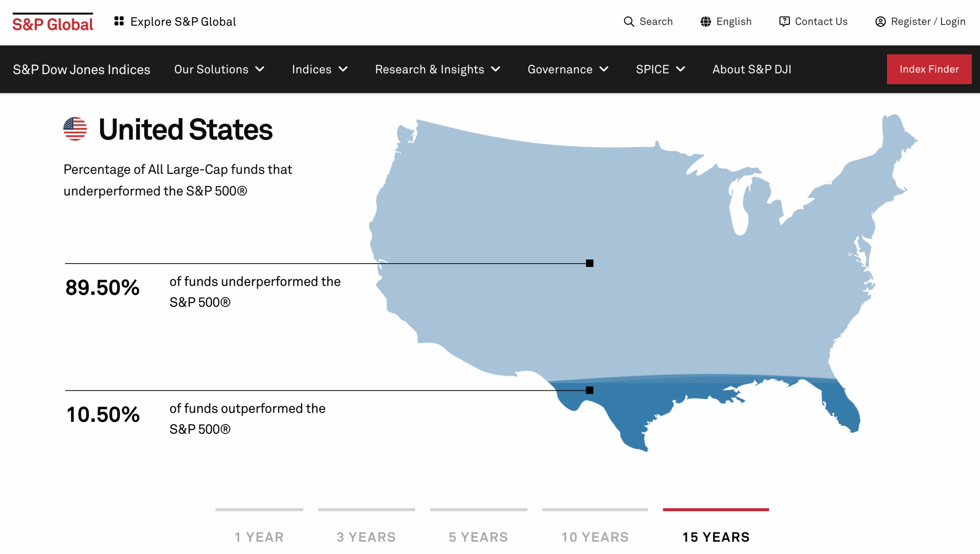Expand the Research & Insights chevron
980x554 pixels.
tap(496, 69)
